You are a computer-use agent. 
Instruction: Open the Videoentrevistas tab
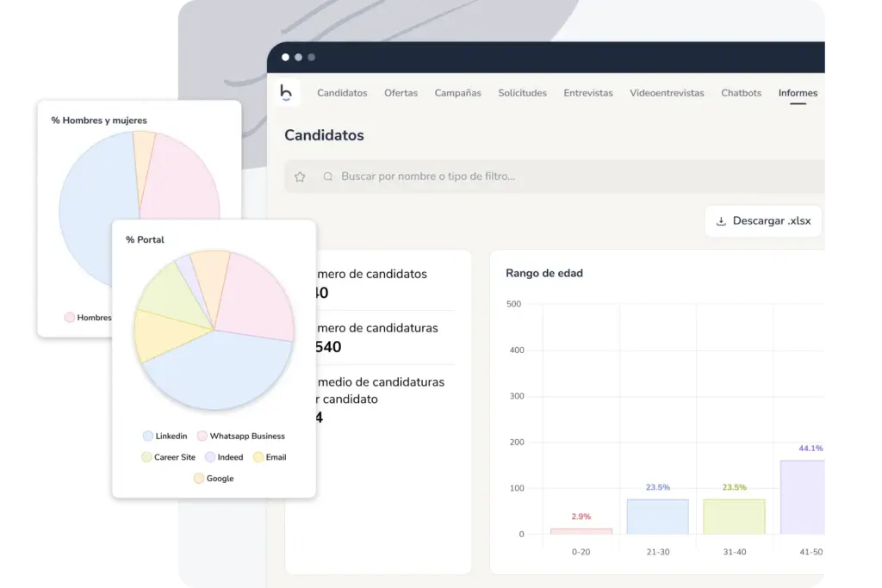pos(668,93)
